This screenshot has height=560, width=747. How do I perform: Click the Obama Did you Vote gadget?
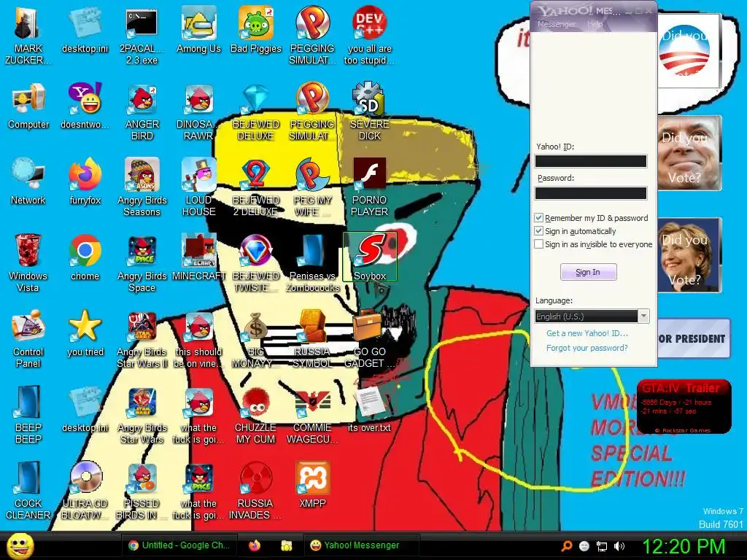(689, 50)
